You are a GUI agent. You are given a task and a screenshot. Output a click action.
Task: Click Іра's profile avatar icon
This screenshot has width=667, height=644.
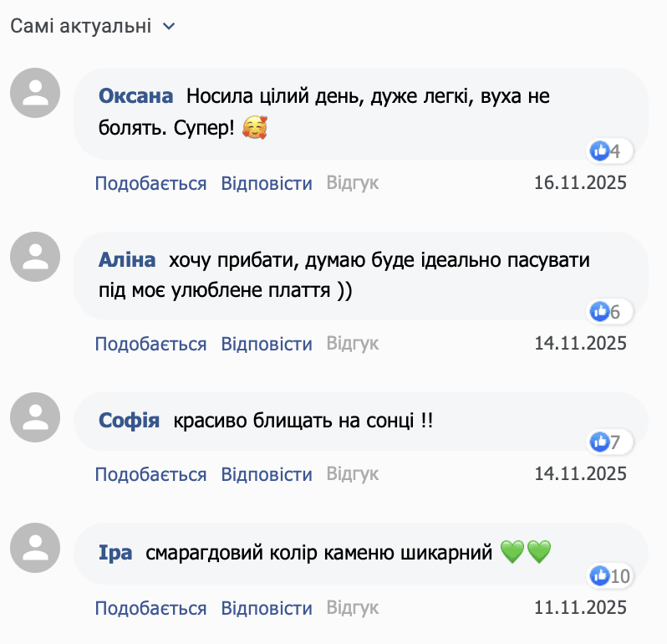[x=35, y=550]
